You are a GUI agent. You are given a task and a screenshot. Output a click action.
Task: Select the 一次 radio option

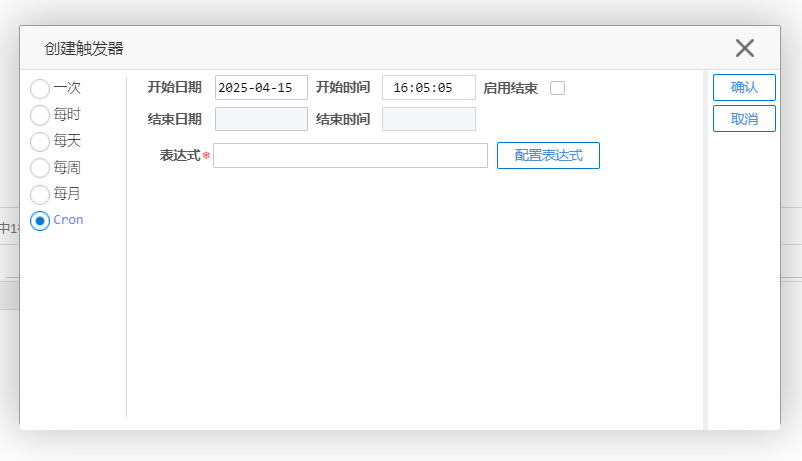pos(40,89)
